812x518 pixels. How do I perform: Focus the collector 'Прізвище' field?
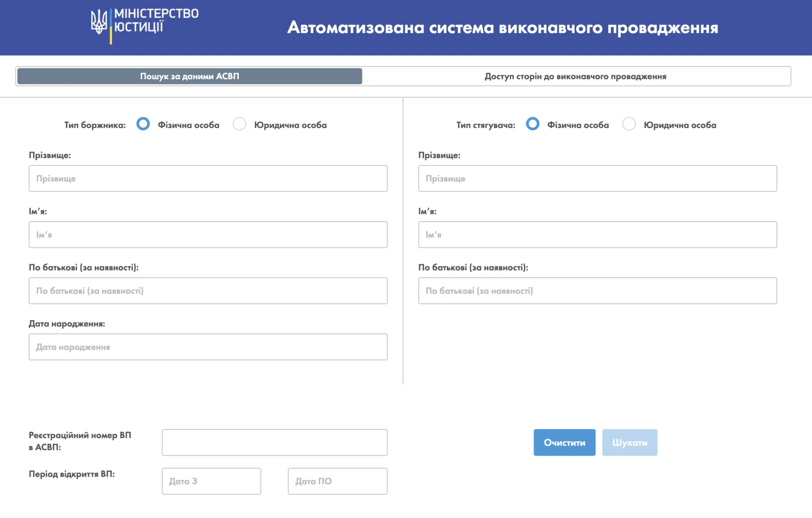pos(597,178)
